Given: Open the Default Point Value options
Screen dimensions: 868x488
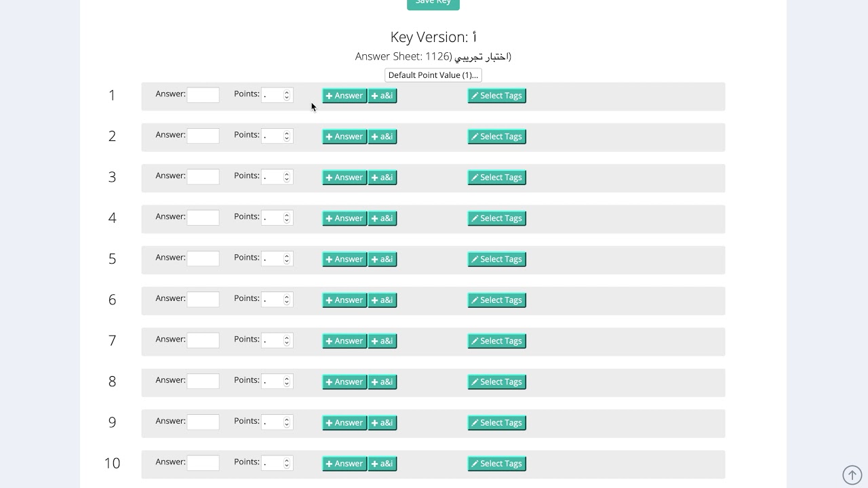Looking at the screenshot, I should pyautogui.click(x=433, y=75).
